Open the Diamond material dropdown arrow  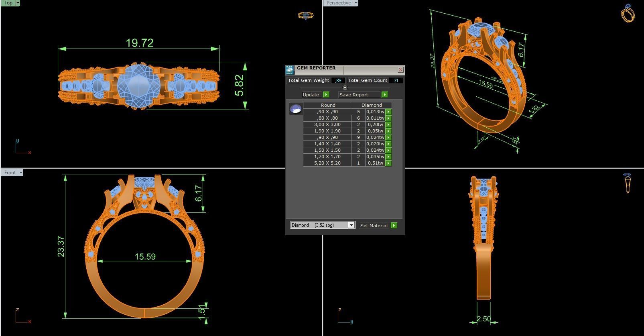[x=351, y=225]
